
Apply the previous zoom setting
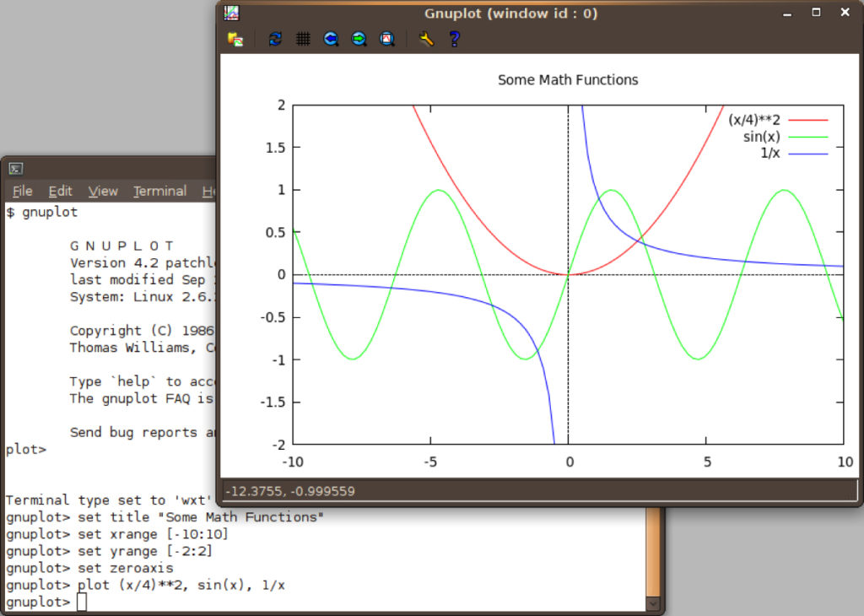[x=331, y=38]
